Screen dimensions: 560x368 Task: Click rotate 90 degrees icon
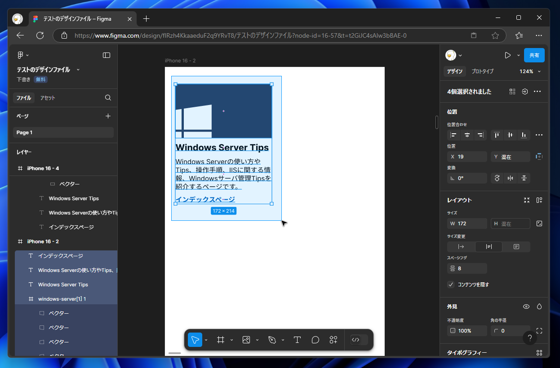pos(497,178)
